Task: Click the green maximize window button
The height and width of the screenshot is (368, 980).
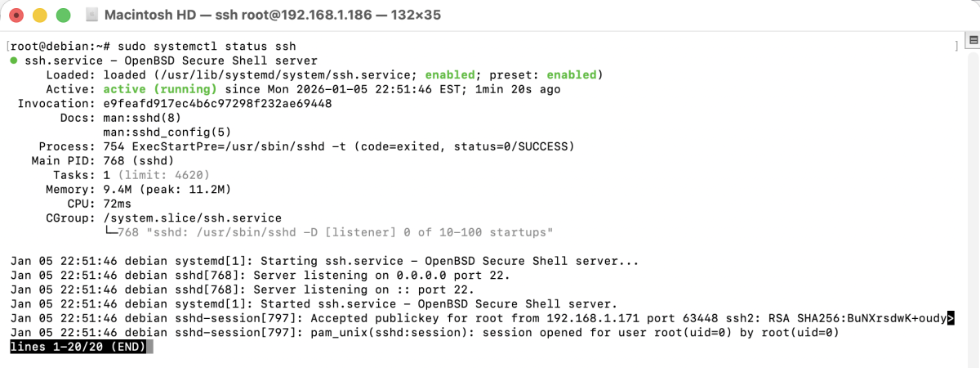Action: (63, 16)
